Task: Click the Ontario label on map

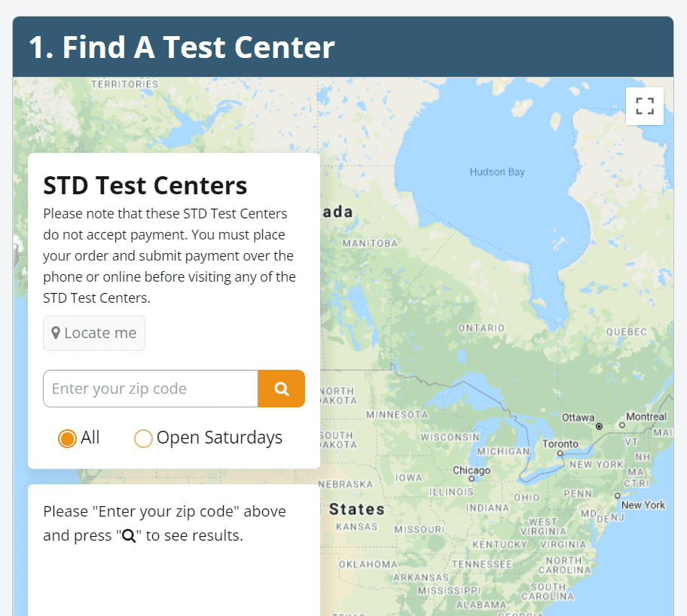Action: tap(481, 328)
